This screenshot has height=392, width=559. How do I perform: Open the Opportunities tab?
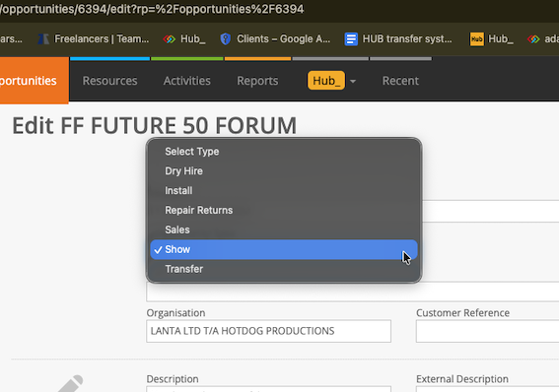[x=35, y=81]
